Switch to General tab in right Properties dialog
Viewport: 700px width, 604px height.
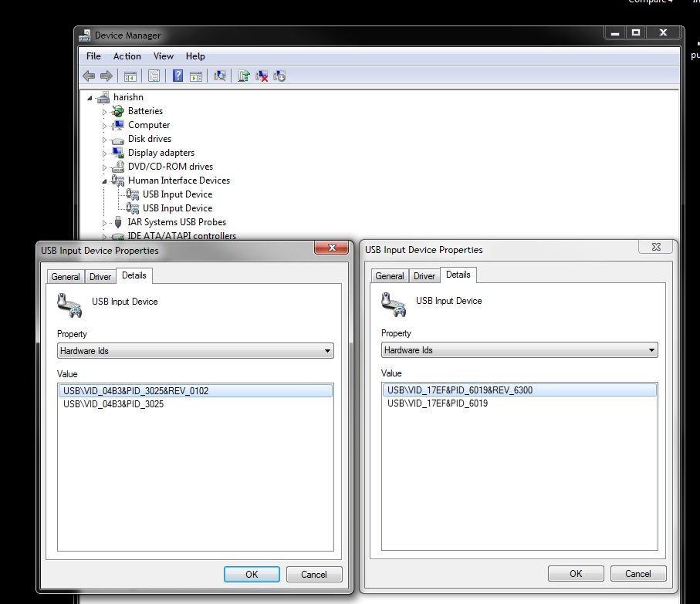[x=389, y=275]
